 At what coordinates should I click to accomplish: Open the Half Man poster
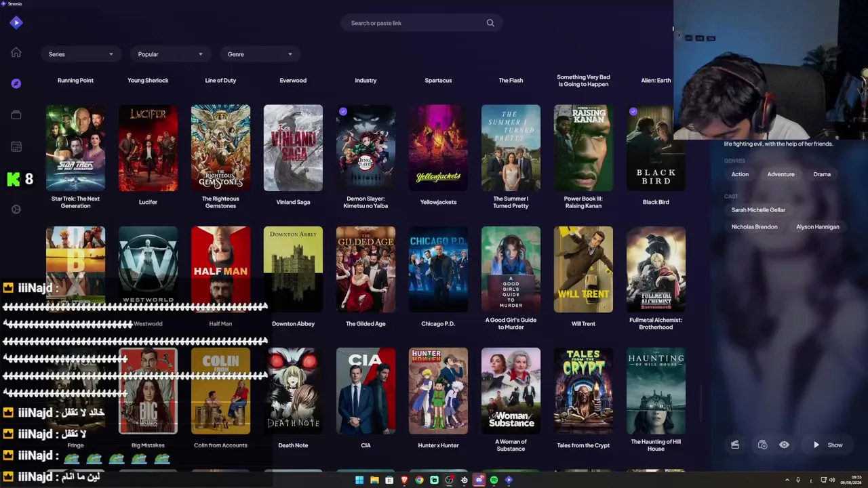[220, 270]
